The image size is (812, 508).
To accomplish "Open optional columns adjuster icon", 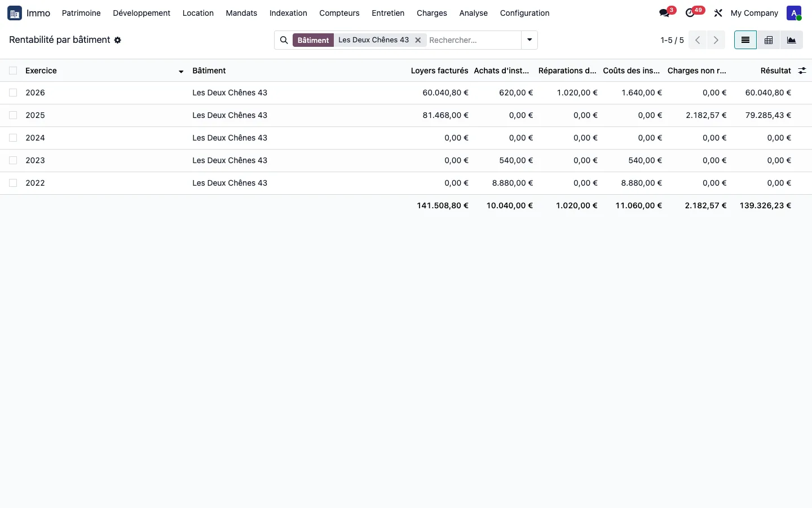I will click(802, 71).
